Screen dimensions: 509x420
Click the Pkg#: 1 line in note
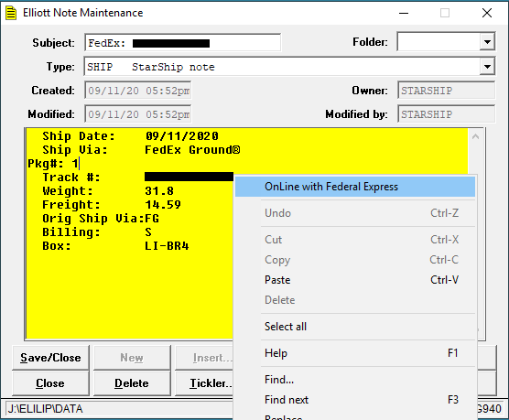coord(53,164)
